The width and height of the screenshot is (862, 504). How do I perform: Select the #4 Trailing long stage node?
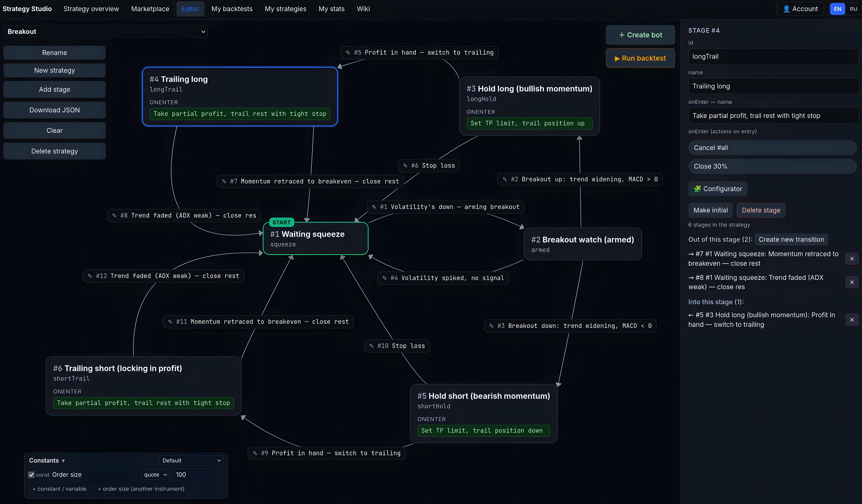(240, 96)
